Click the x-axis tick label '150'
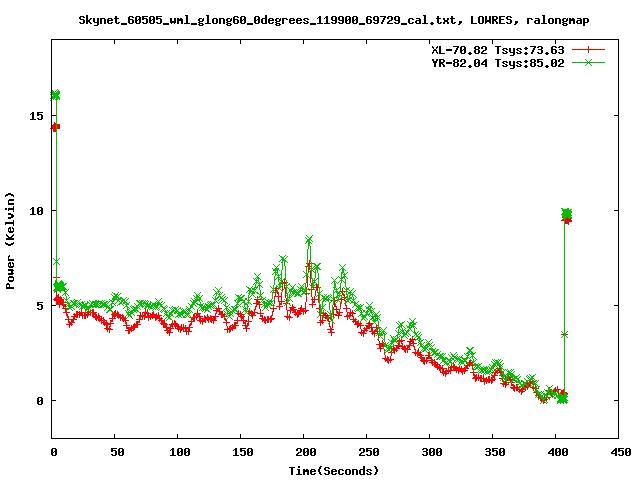This screenshot has height=480, width=640. coord(243,452)
